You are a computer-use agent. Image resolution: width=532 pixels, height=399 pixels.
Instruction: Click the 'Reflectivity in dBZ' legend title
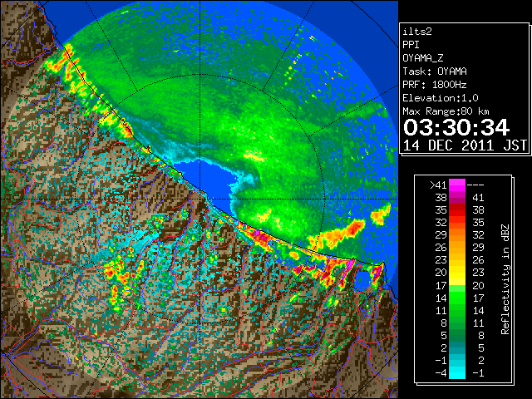pos(505,279)
